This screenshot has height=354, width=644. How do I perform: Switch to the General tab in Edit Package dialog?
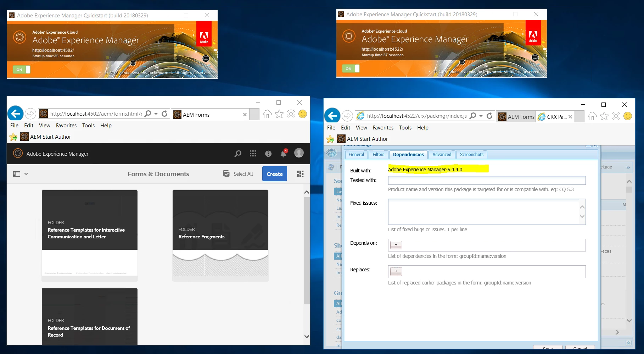coord(356,155)
